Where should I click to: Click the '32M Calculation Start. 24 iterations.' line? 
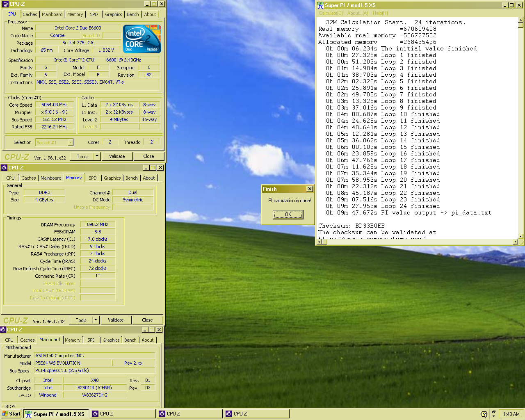(396, 22)
